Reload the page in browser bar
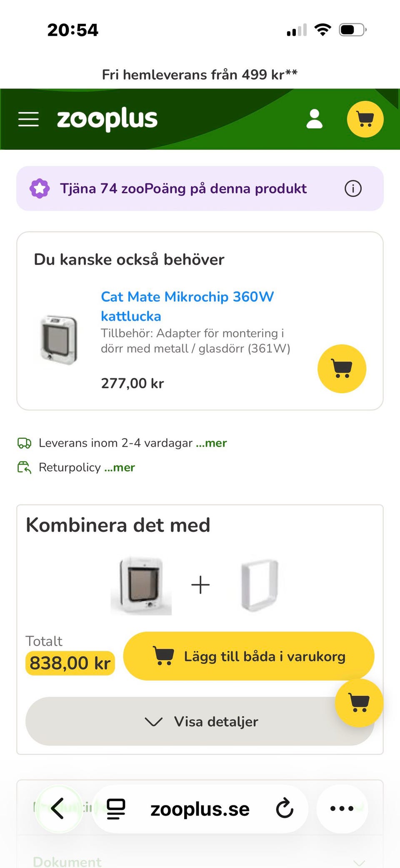 [x=285, y=808]
